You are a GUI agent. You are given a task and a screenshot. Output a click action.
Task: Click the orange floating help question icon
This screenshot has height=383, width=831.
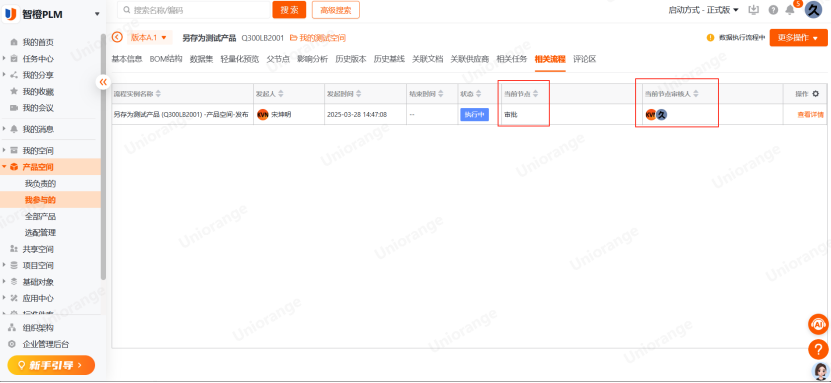click(818, 350)
